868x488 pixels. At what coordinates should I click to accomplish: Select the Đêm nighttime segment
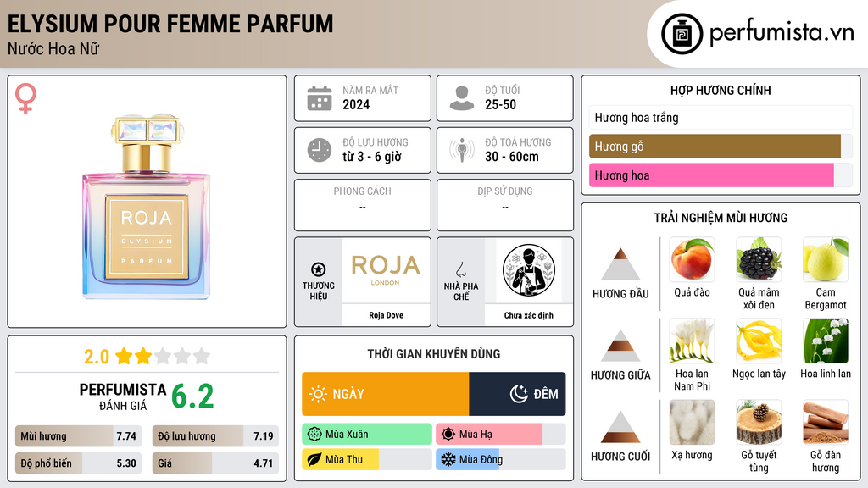[x=517, y=394]
